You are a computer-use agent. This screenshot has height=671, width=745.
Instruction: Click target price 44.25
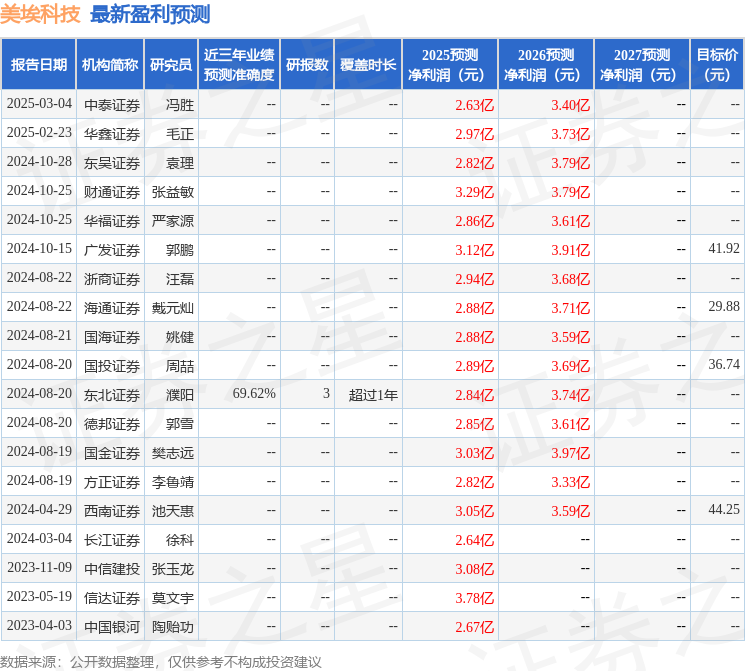724,509
